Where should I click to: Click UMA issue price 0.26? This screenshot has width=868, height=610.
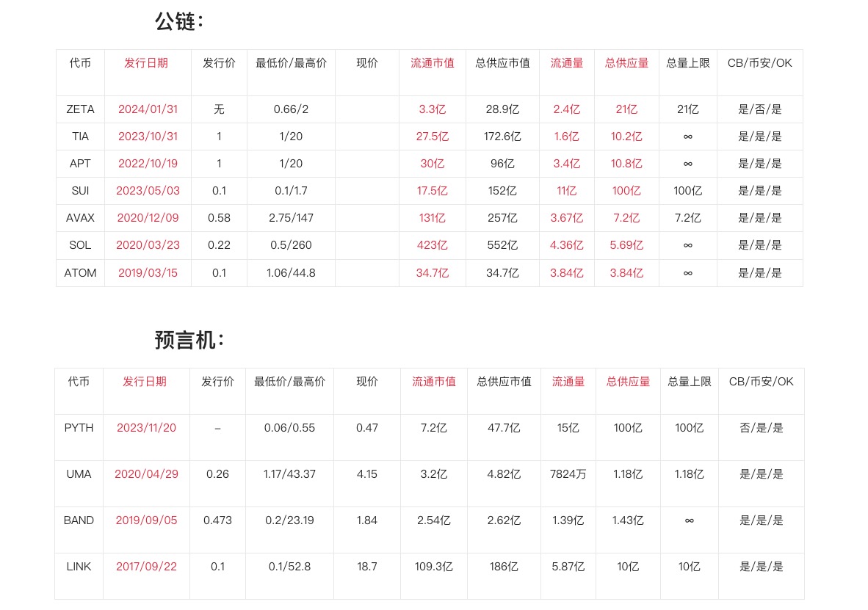point(217,473)
